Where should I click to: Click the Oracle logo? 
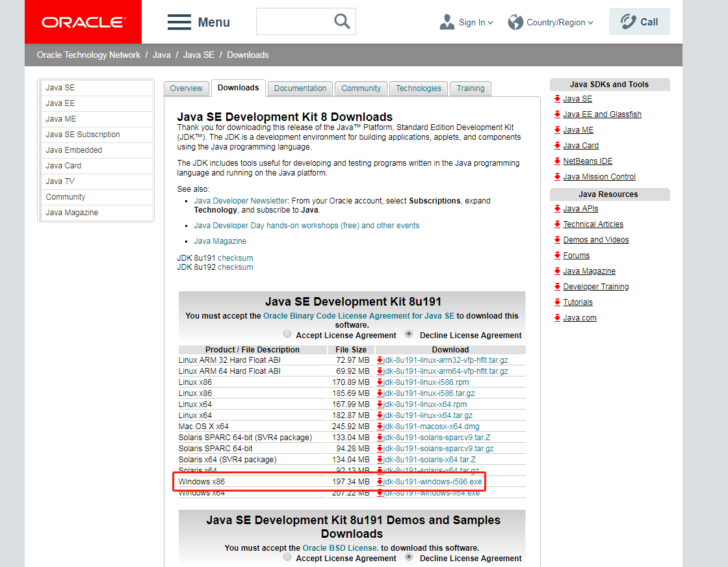coord(84,22)
